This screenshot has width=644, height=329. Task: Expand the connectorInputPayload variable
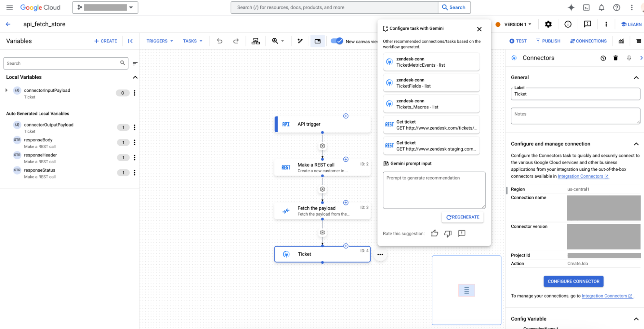6,90
